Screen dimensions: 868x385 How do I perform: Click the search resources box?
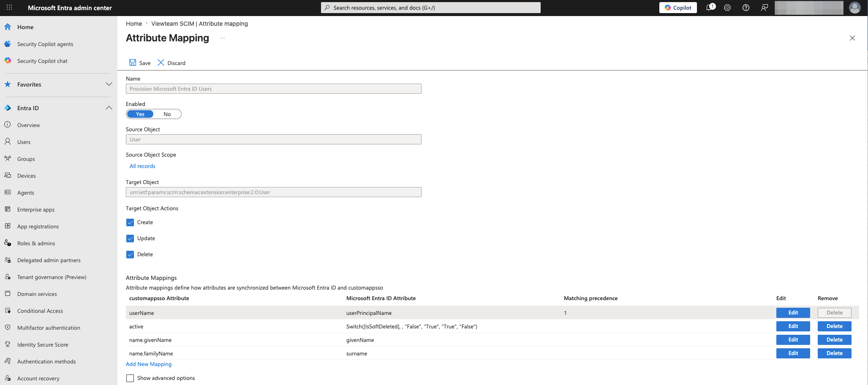tap(431, 8)
